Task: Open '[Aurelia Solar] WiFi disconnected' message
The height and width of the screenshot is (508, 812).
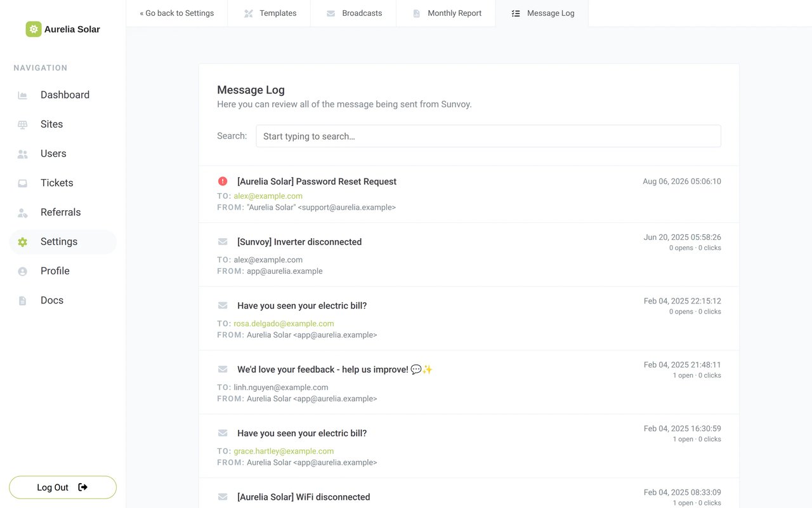Action: tap(303, 497)
